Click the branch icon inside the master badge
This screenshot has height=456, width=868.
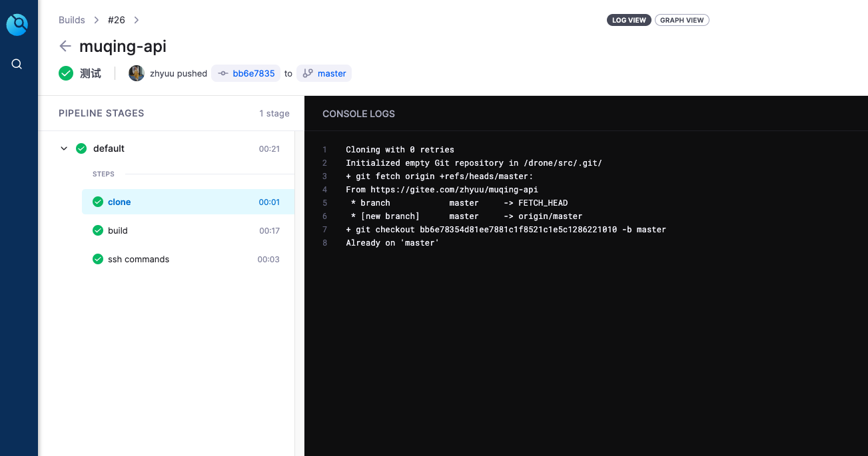click(x=307, y=73)
